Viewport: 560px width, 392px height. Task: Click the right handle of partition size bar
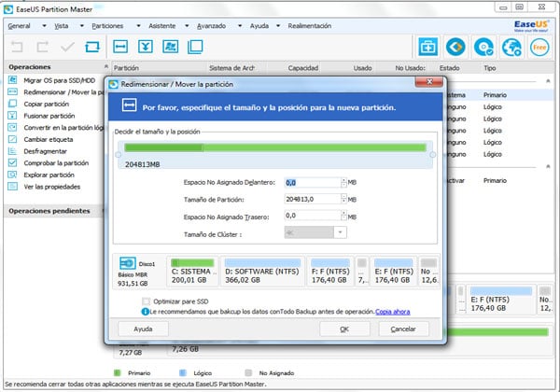tap(432, 155)
